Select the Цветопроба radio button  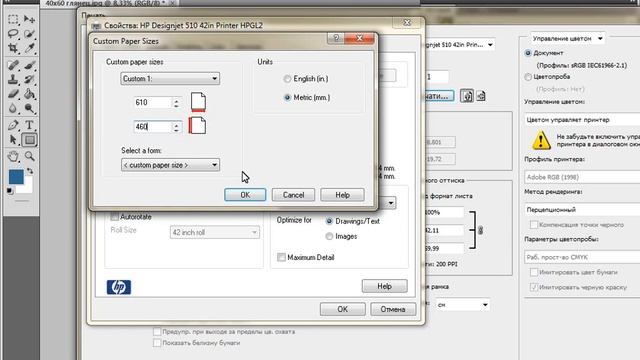(x=528, y=77)
